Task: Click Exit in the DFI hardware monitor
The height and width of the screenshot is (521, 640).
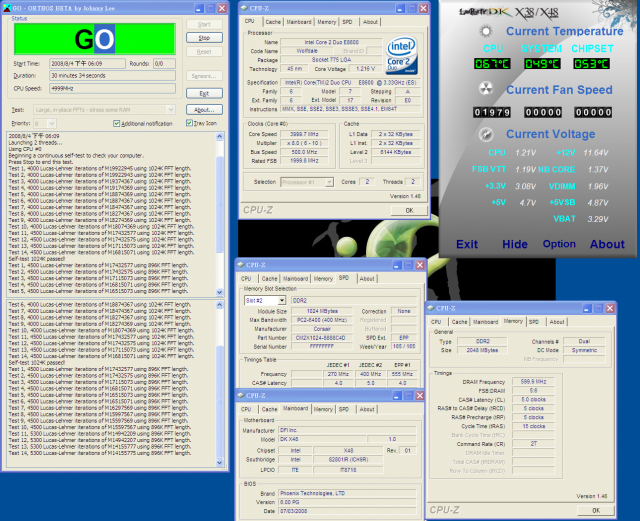Action: (467, 244)
